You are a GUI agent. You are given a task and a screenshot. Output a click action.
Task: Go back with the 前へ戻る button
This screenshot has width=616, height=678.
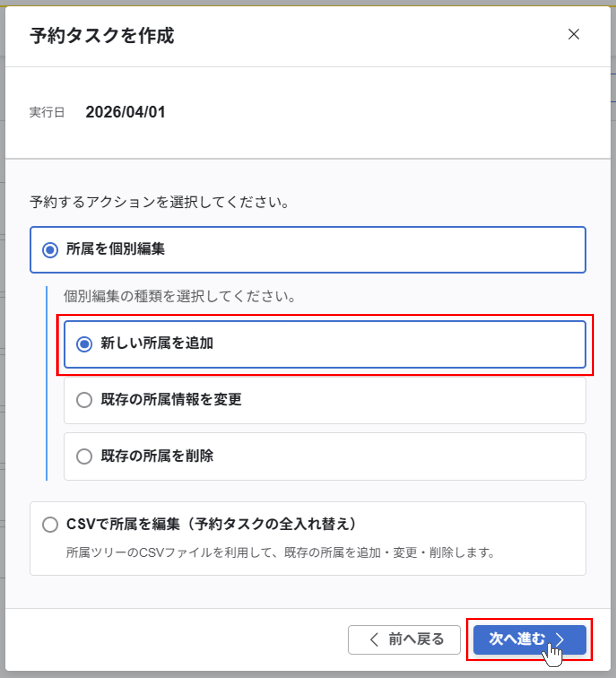click(x=404, y=639)
